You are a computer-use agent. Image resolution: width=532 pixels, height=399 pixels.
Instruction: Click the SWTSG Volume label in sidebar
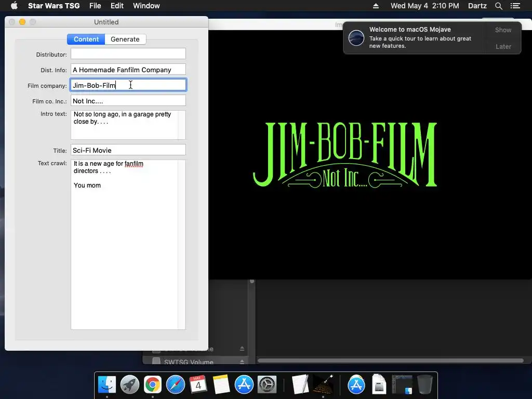[x=189, y=362]
